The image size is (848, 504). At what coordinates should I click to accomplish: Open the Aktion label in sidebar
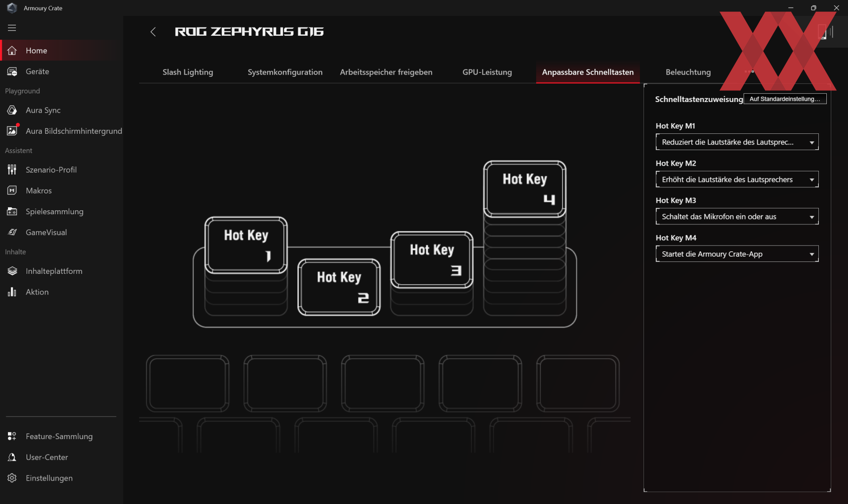click(37, 292)
